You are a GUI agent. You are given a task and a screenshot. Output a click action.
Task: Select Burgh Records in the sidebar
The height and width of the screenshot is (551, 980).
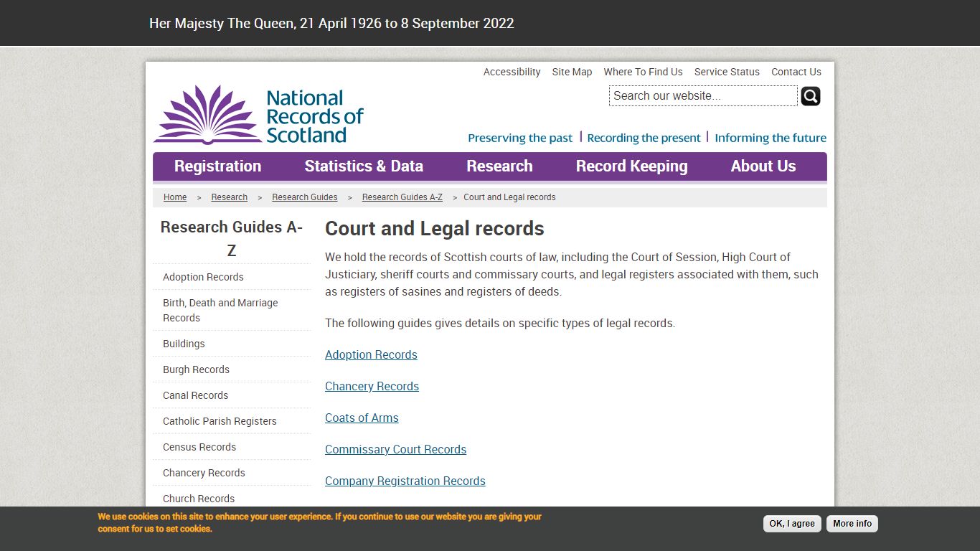tap(196, 369)
